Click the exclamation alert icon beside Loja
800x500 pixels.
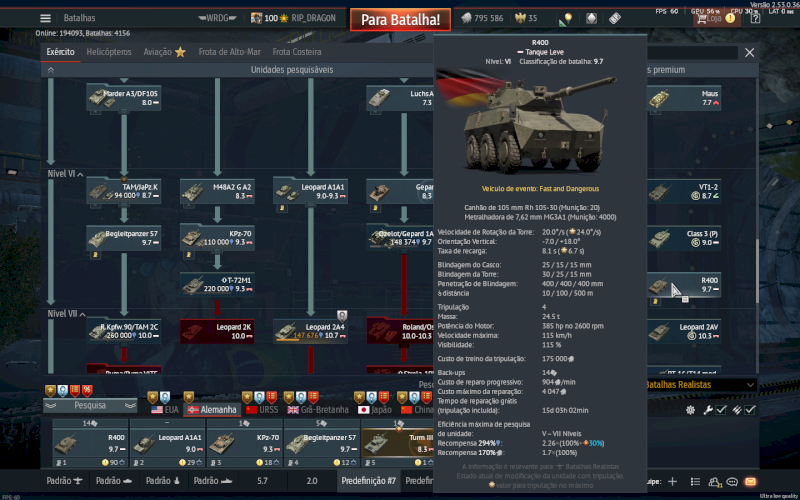point(730,18)
